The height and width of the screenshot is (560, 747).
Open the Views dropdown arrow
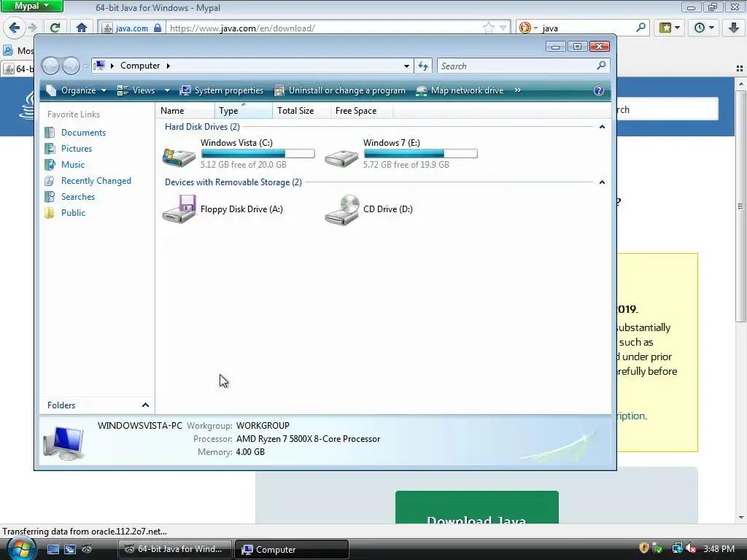pyautogui.click(x=167, y=90)
